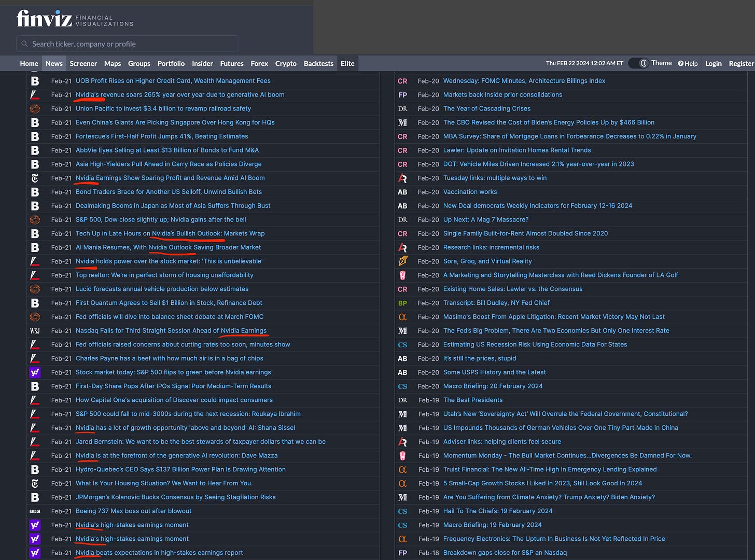Click BBC icon beside Boeing 737 Max boss
Image resolution: width=755 pixels, height=560 pixels.
click(35, 511)
